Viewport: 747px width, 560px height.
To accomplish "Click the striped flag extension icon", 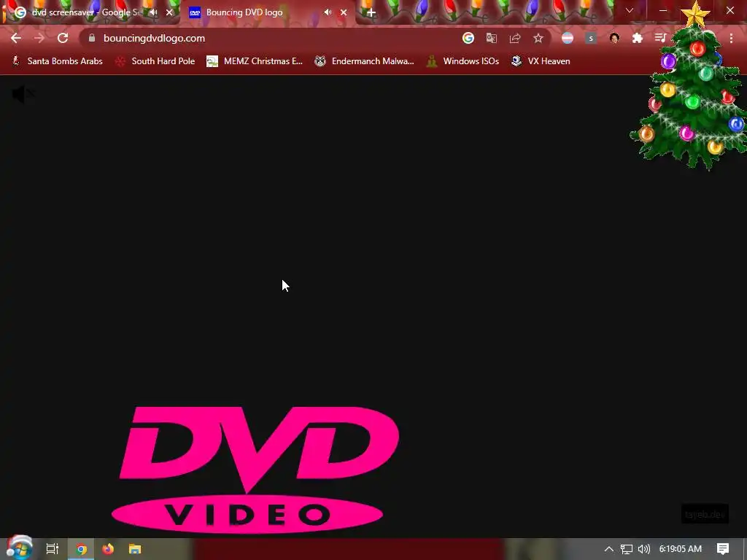I will coord(568,38).
